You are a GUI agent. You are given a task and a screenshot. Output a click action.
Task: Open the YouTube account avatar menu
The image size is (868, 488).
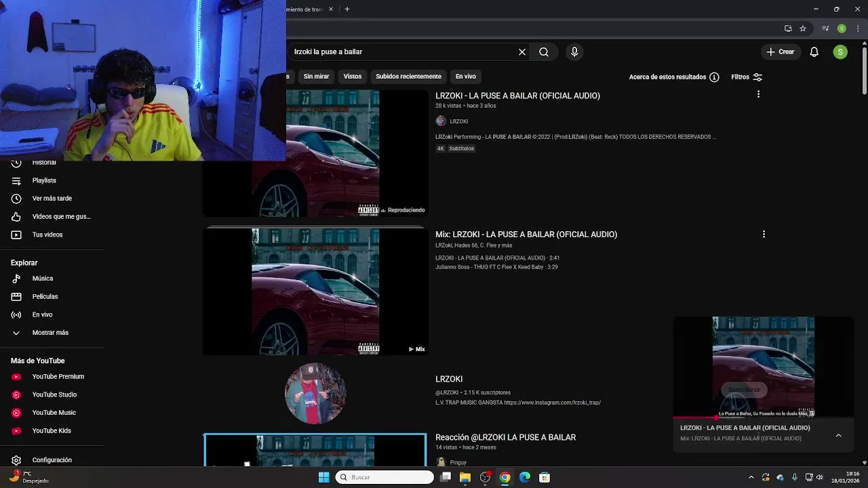pyautogui.click(x=840, y=52)
